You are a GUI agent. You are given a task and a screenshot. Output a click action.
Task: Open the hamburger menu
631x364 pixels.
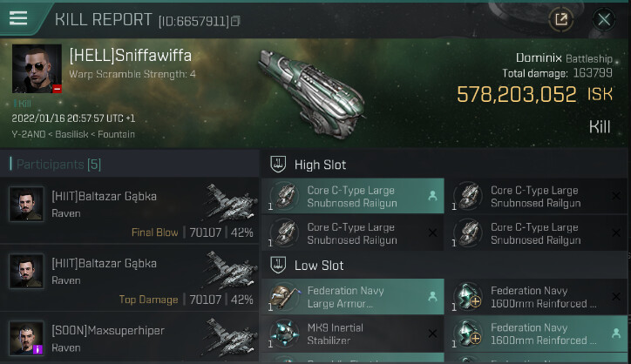[x=18, y=18]
